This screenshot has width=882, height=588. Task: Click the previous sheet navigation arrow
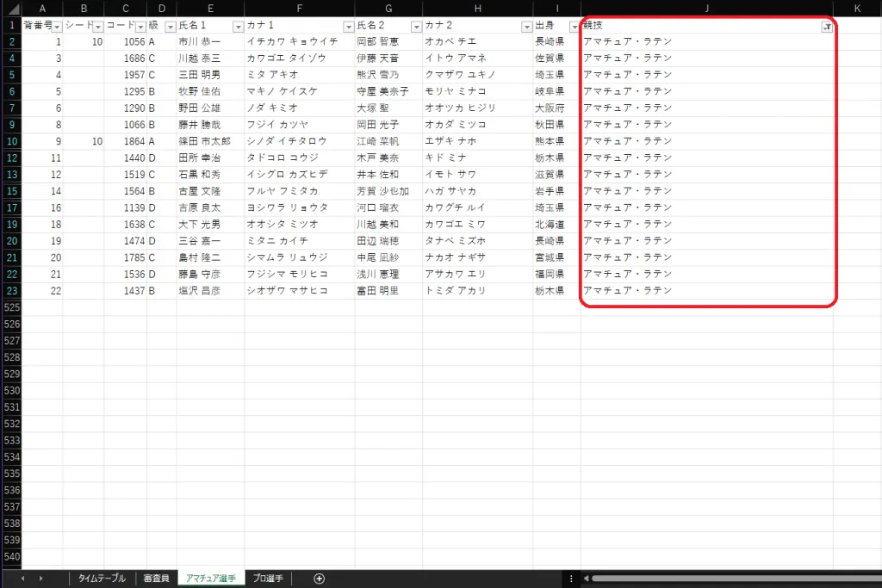point(23,579)
